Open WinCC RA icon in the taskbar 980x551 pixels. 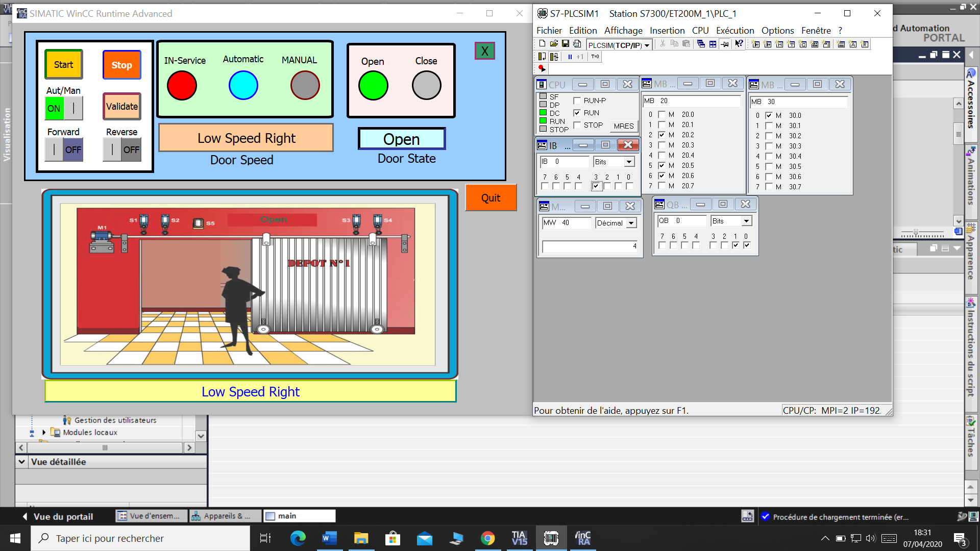(582, 538)
